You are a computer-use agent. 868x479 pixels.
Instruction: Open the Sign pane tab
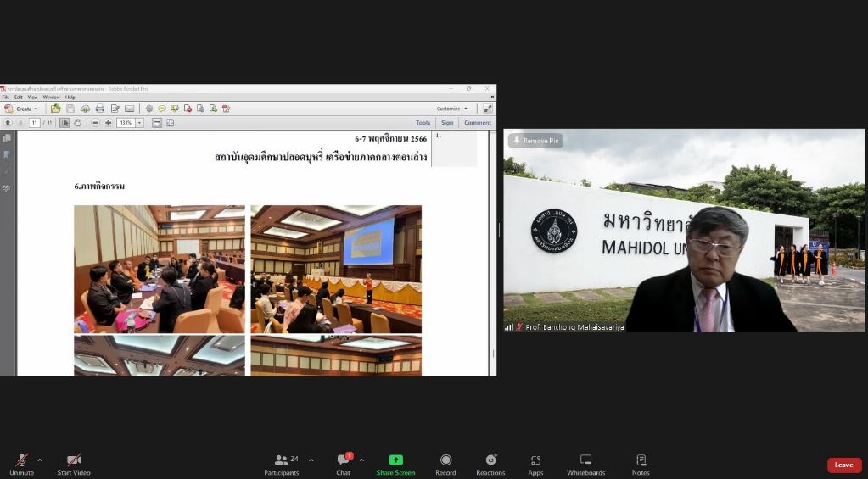pos(447,123)
